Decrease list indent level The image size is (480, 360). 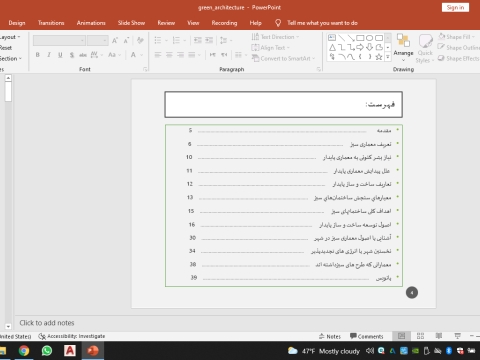198,41
